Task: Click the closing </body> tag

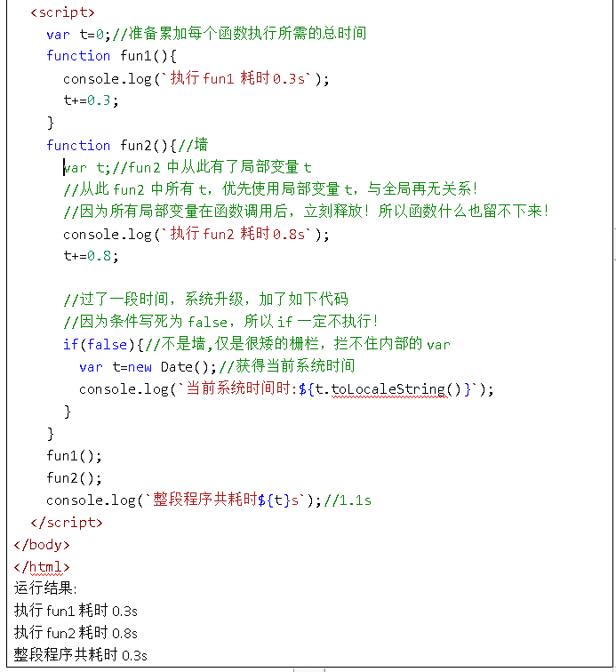Action: click(x=42, y=545)
